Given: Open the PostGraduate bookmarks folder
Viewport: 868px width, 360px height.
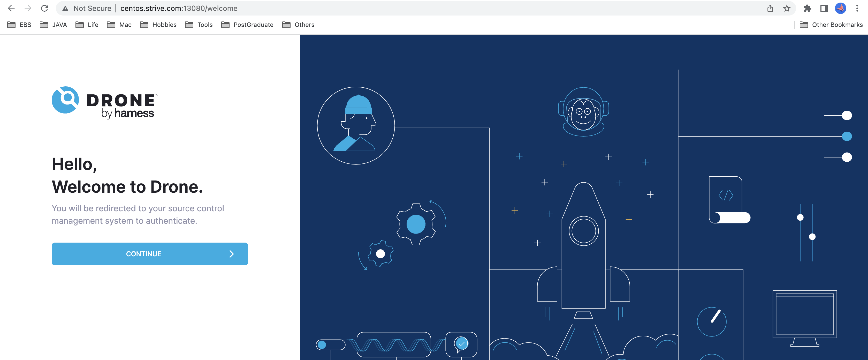Looking at the screenshot, I should pyautogui.click(x=247, y=25).
